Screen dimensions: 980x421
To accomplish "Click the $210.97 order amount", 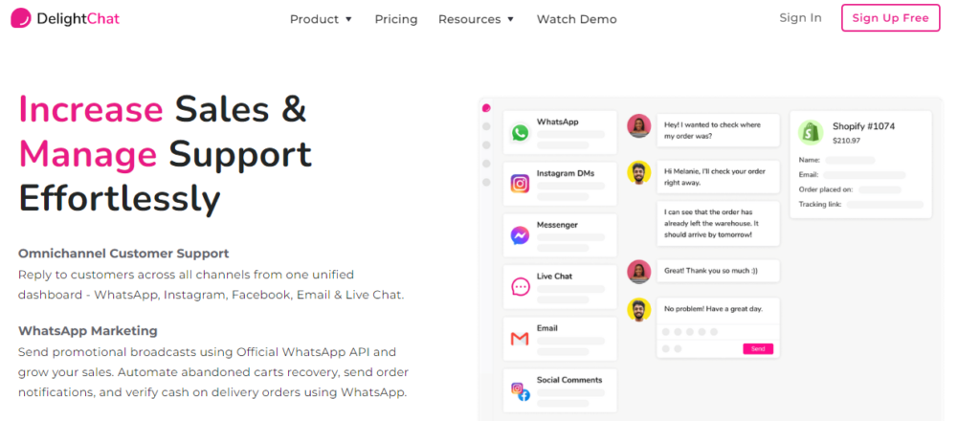I will coord(846,141).
